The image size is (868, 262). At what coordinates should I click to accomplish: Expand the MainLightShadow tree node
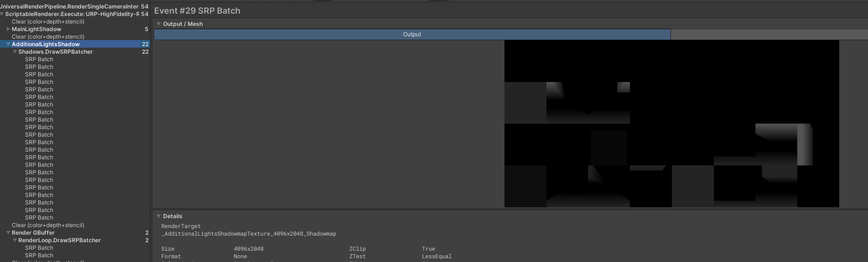(8, 29)
